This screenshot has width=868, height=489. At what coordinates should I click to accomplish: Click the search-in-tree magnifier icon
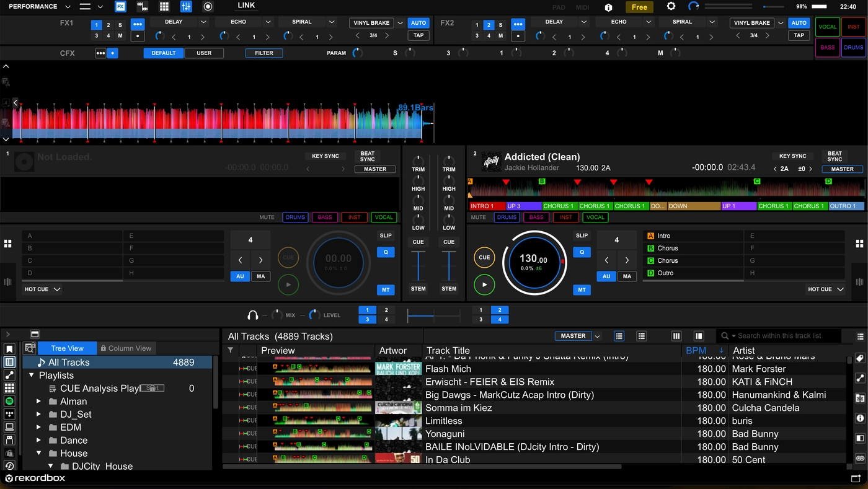[x=30, y=348]
